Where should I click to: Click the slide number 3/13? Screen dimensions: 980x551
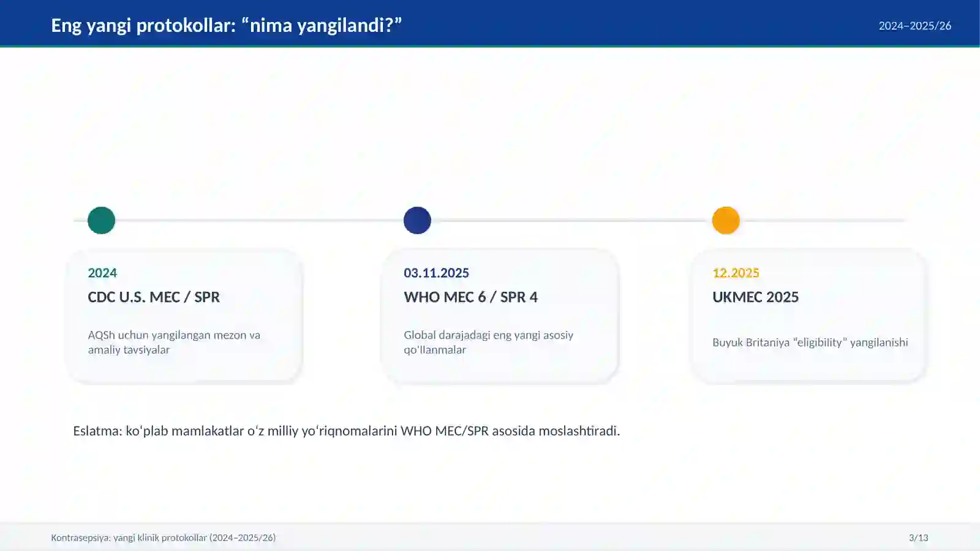tap(919, 538)
